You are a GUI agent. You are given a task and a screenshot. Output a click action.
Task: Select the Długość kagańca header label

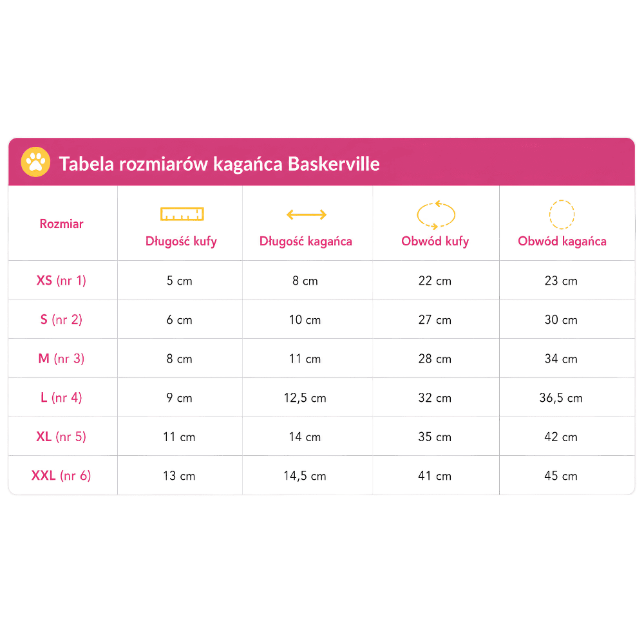[x=305, y=241]
